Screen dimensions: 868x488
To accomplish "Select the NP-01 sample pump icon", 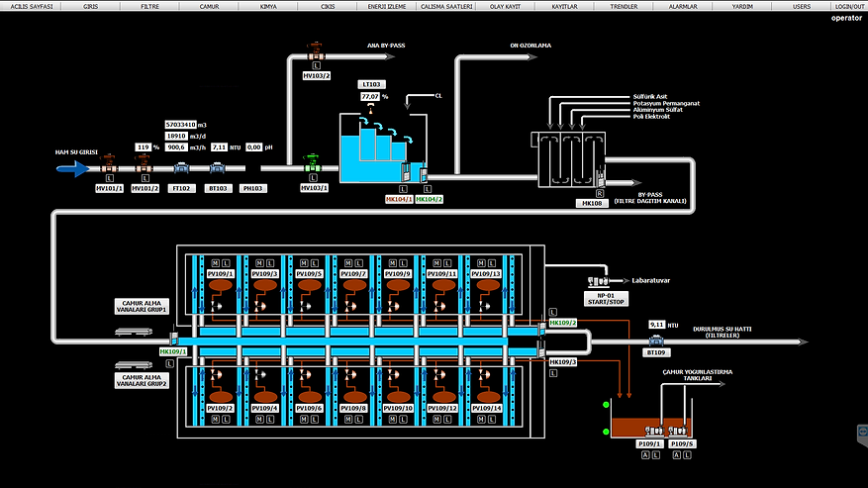I will 601,281.
